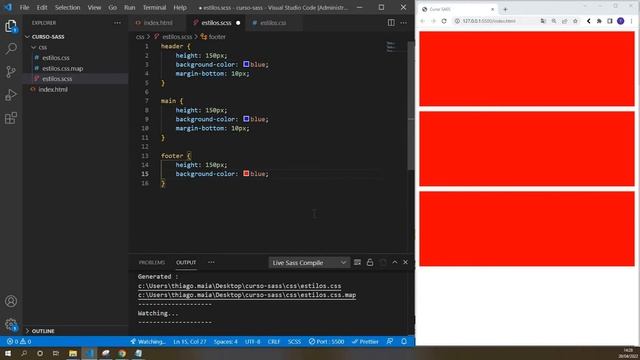Click the editor minimap
This screenshot has height=360, width=640.
coord(391,47)
